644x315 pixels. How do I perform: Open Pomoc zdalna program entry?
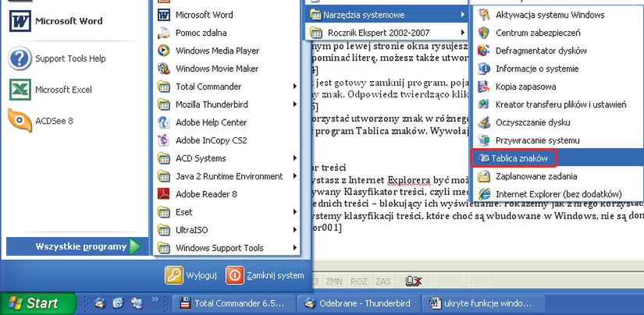coord(226,33)
